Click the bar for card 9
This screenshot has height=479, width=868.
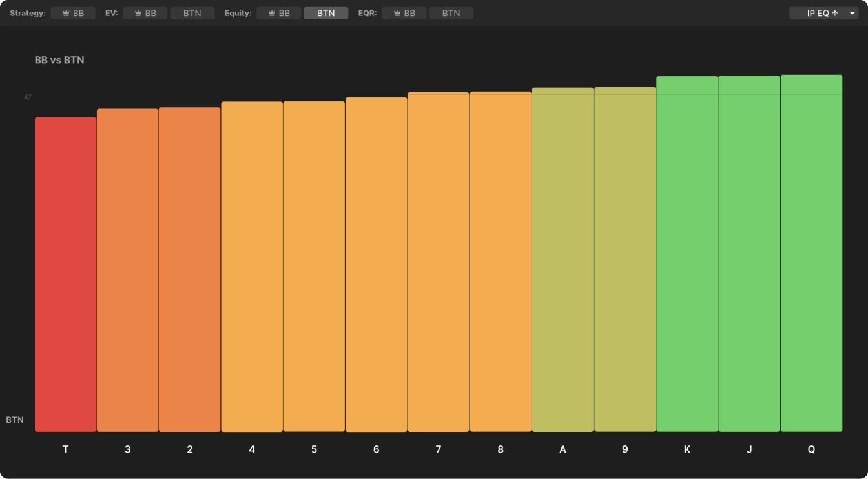pos(625,259)
